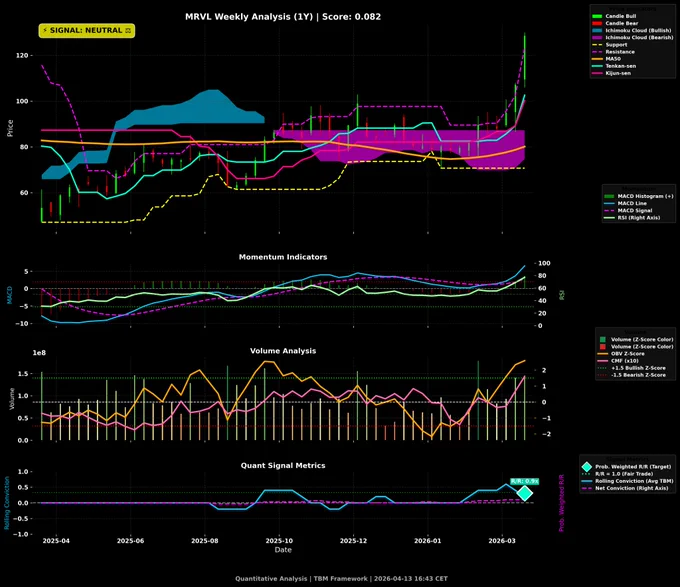This screenshot has height=587, width=680.
Task: Click the MACD y-axis label
Action: pyautogui.click(x=10, y=295)
